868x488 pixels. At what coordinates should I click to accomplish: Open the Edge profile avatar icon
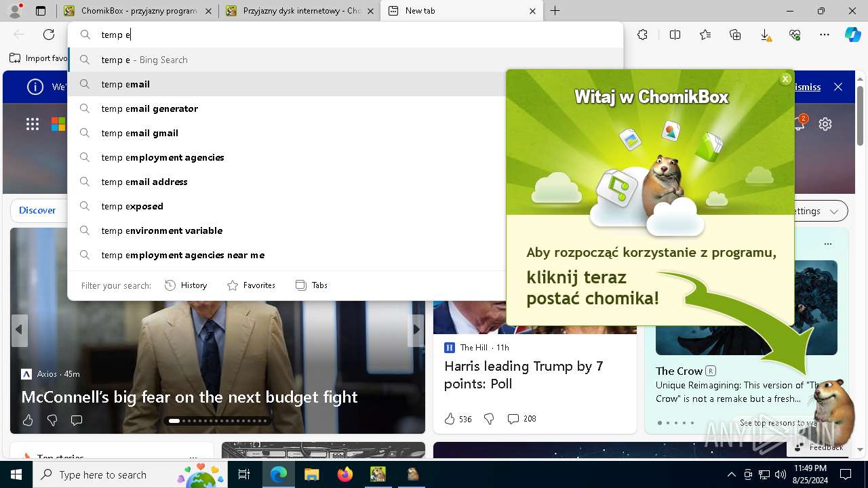15,11
